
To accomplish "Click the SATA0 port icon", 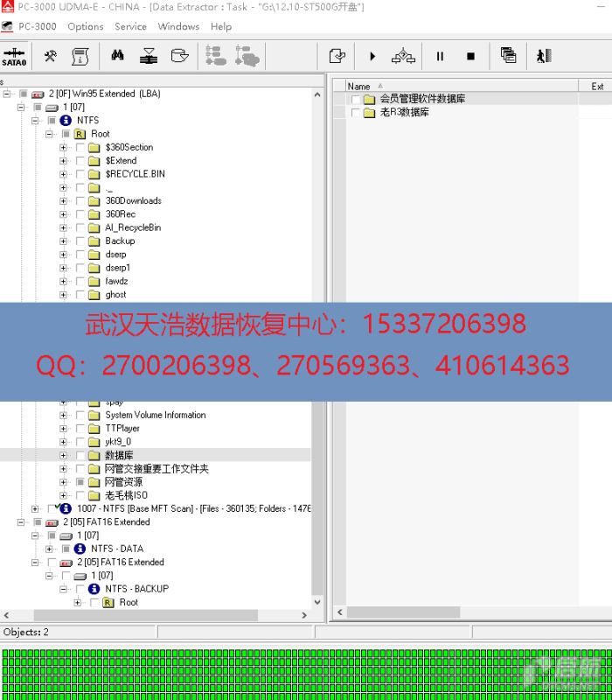I will click(14, 56).
